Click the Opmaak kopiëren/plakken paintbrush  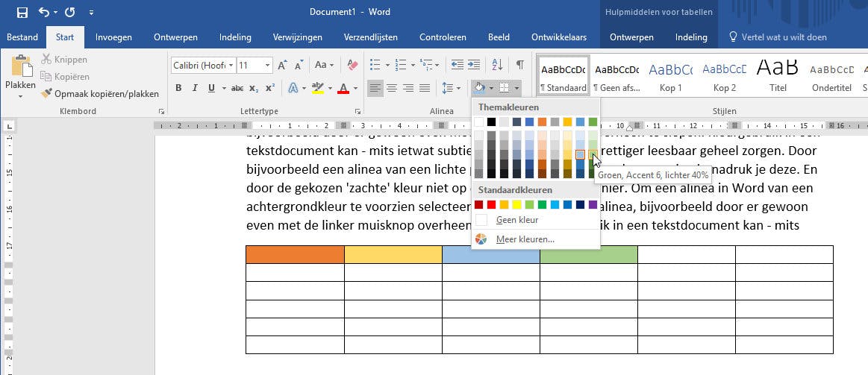coord(100,93)
